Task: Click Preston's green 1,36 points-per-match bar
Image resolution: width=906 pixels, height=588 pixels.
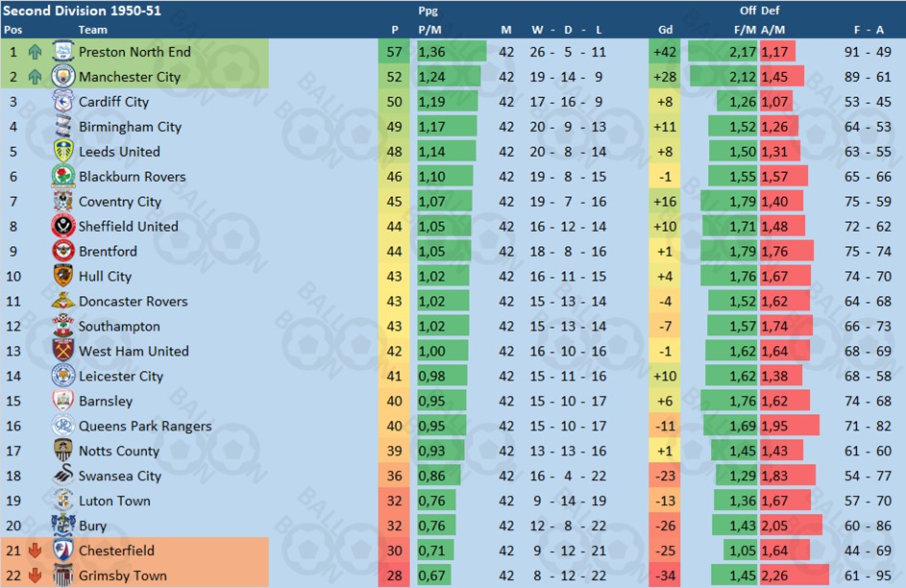Action: tap(452, 52)
